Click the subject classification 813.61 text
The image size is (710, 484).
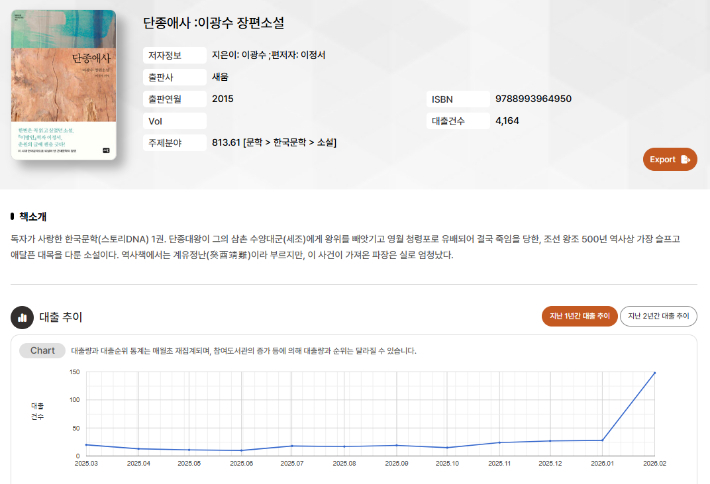coord(274,143)
